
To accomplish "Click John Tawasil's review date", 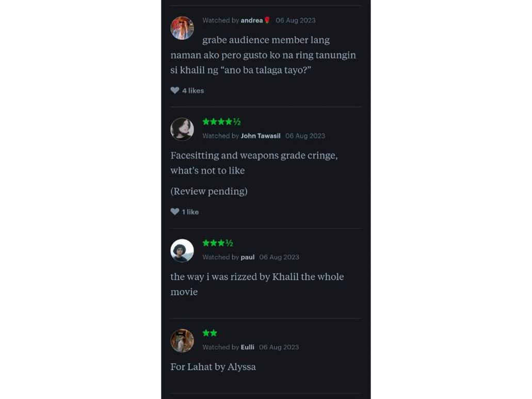I will pyautogui.click(x=305, y=136).
